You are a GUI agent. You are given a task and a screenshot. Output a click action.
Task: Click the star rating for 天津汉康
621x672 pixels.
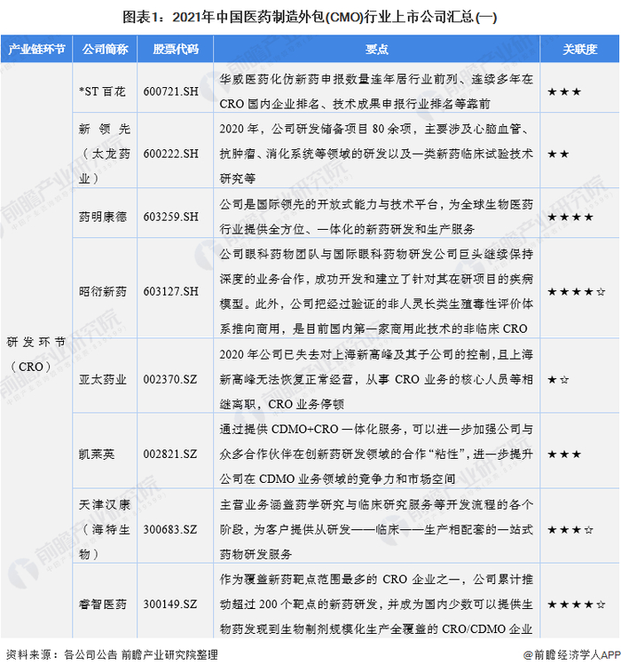tap(570, 530)
